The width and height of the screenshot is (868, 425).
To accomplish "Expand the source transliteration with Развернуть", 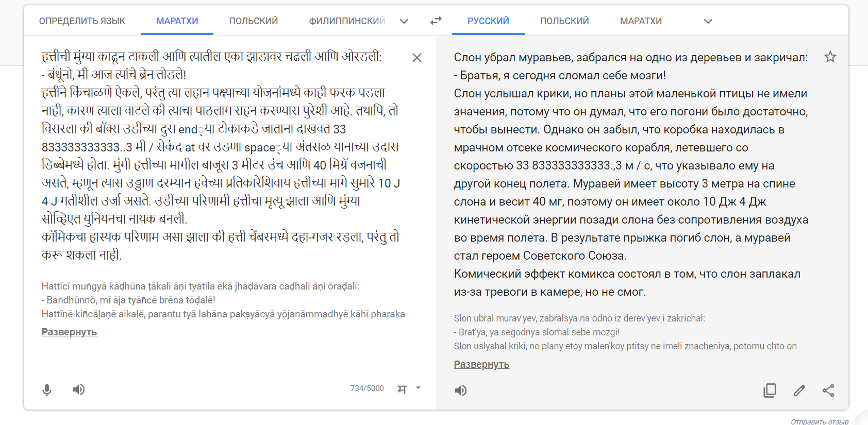I will point(69,332).
